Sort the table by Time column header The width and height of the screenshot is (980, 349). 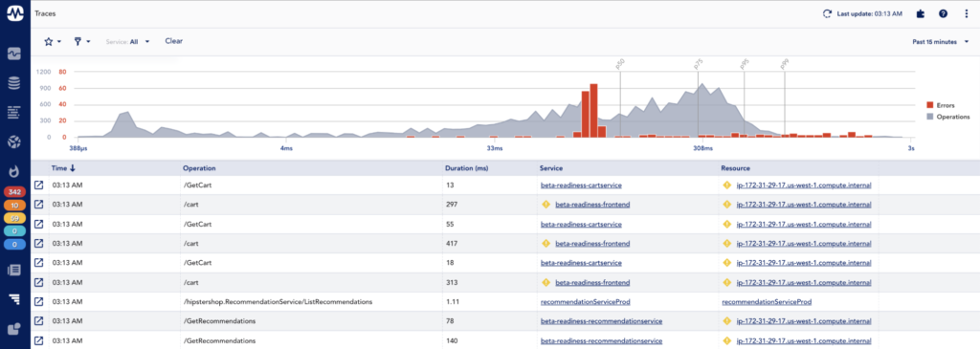[x=63, y=168]
